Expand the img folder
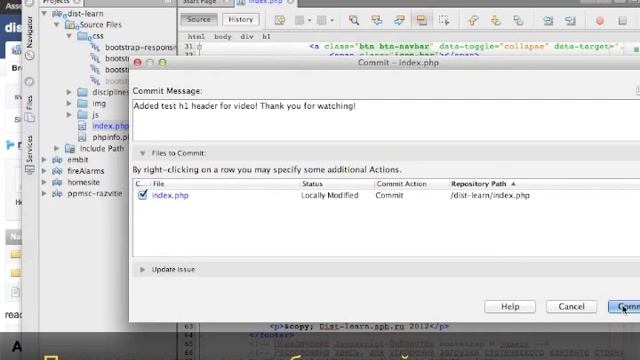The image size is (640, 360). click(69, 104)
